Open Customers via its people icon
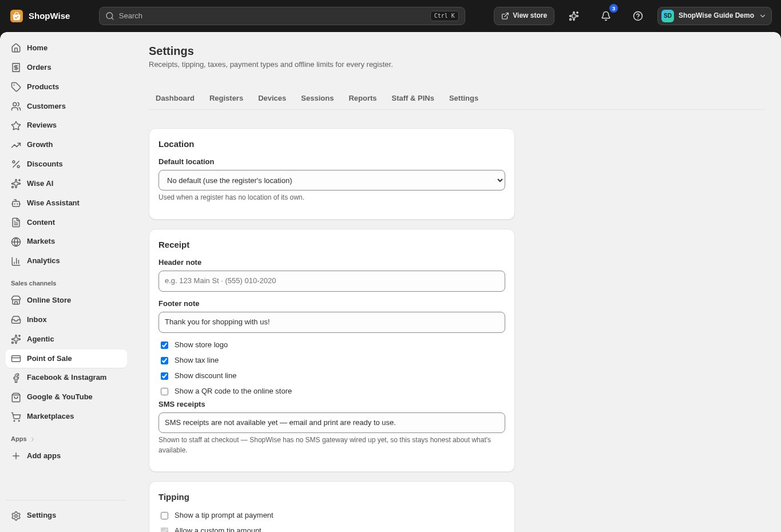The width and height of the screenshot is (781, 532). click(x=16, y=106)
